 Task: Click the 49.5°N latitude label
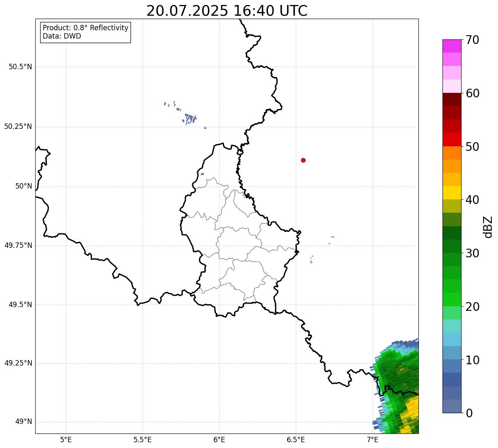click(20, 305)
